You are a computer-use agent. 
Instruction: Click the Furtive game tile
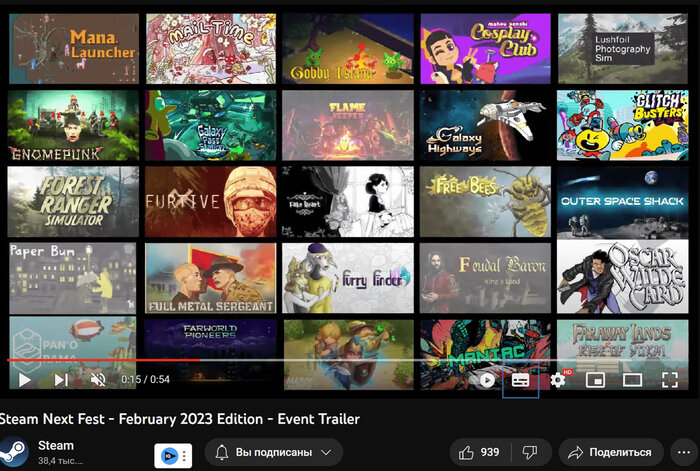coord(210,202)
